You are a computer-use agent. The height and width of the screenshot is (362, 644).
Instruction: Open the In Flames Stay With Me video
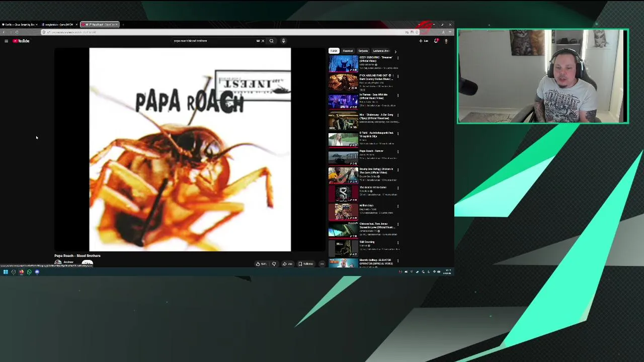click(x=343, y=101)
